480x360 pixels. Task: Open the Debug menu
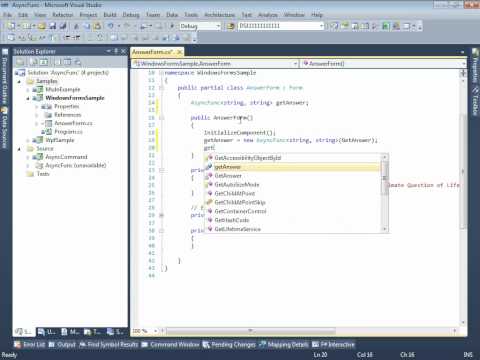131,15
